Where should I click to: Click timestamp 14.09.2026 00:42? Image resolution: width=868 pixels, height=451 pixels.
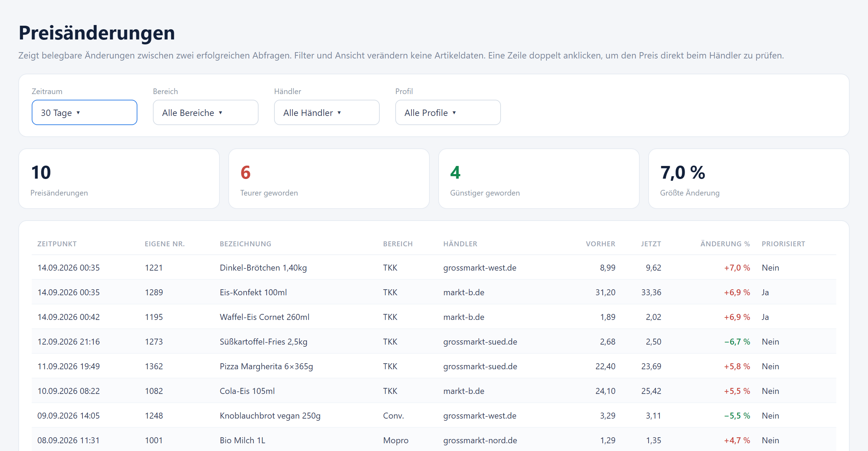point(68,317)
